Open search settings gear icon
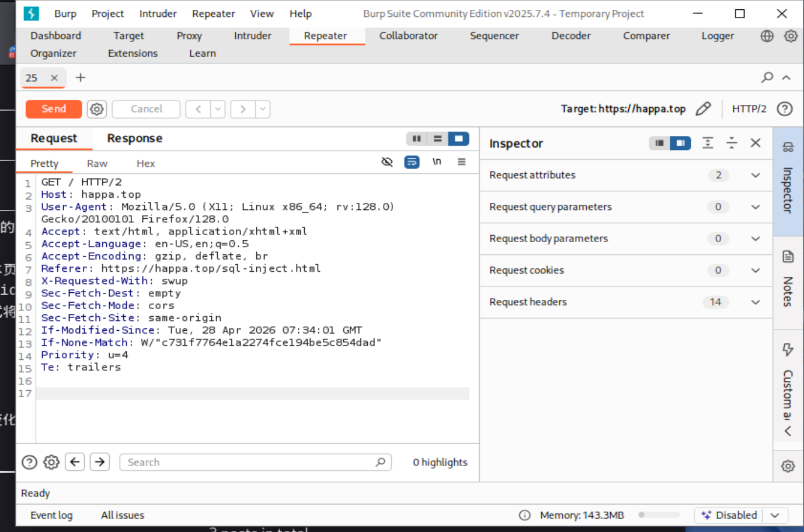804x532 pixels. [x=51, y=463]
